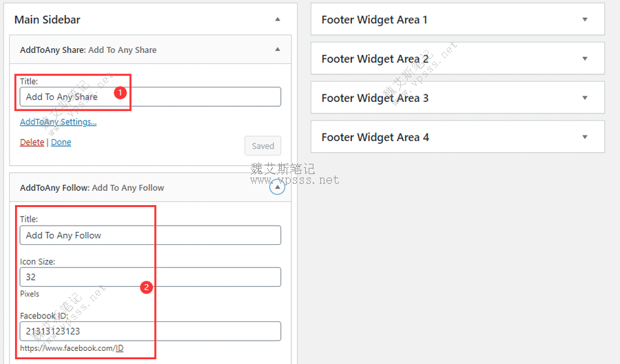Expand Footer Widget Area 3 arrow
620x364 pixels.
pos(585,98)
